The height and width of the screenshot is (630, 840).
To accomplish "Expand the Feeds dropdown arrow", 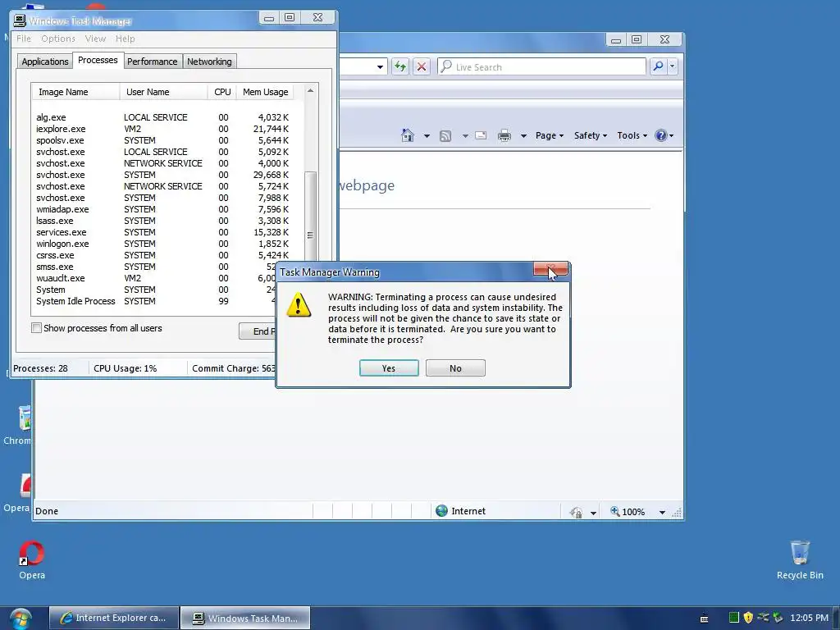I will tap(465, 136).
